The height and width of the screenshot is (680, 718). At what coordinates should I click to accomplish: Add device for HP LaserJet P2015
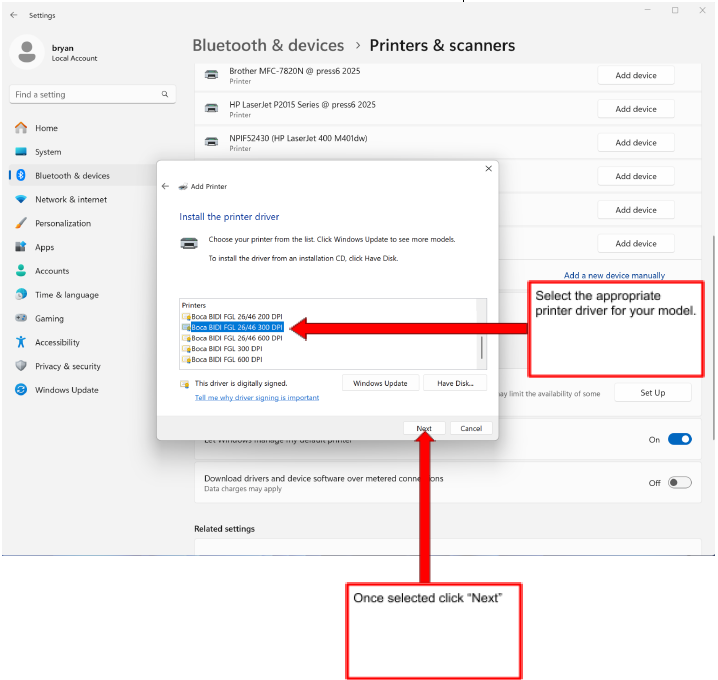(x=636, y=109)
